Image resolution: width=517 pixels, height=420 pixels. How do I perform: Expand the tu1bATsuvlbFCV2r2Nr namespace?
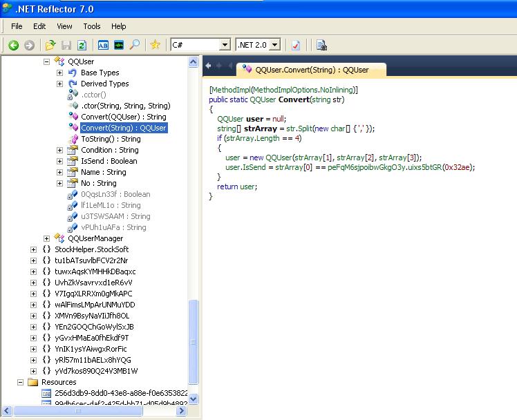click(x=33, y=260)
